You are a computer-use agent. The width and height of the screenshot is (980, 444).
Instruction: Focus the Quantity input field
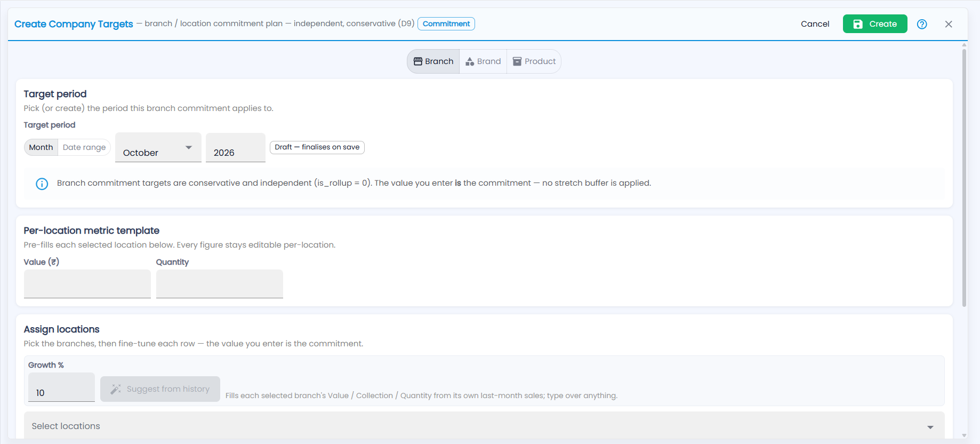pos(220,284)
